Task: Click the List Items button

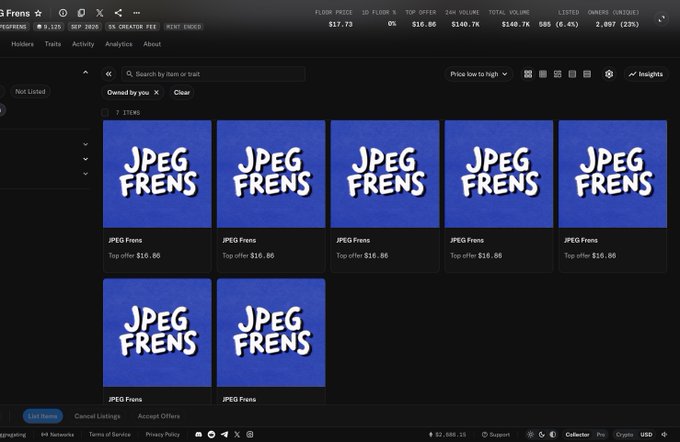Action: [42, 416]
